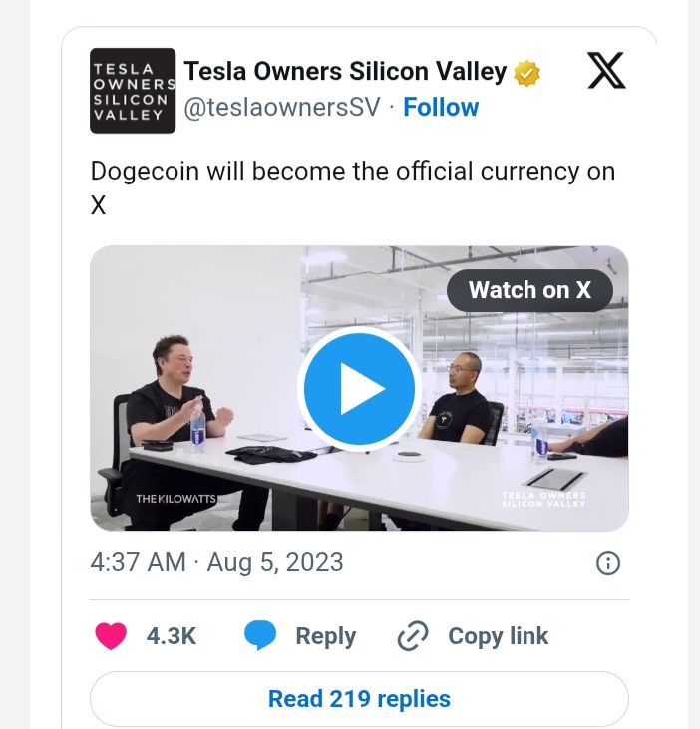Click the info icon beside timestamp
The width and height of the screenshot is (700, 729).
click(x=607, y=564)
